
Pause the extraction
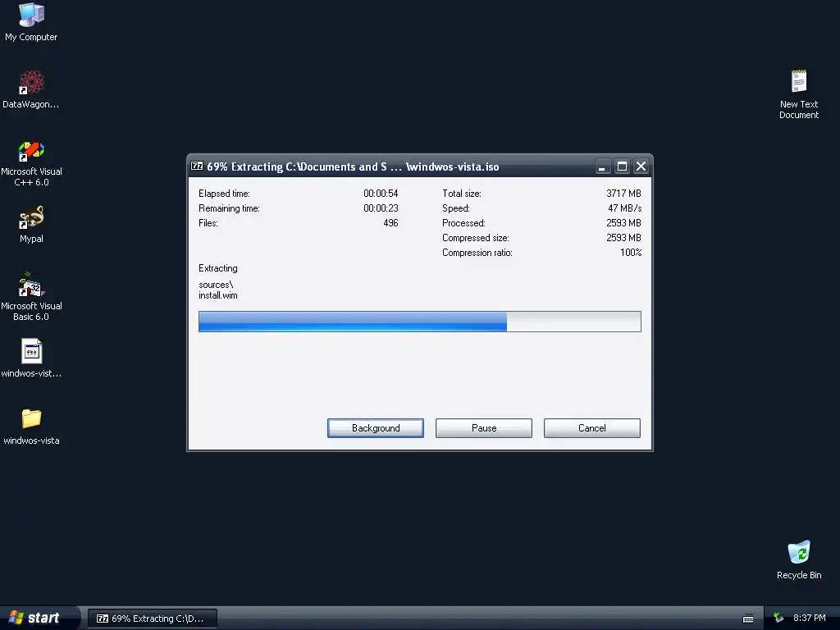tap(484, 428)
